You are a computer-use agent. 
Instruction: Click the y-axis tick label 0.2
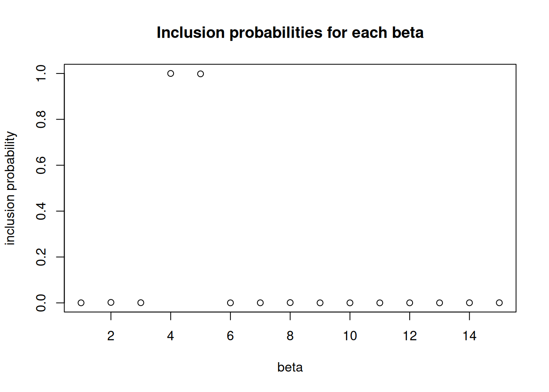point(41,257)
